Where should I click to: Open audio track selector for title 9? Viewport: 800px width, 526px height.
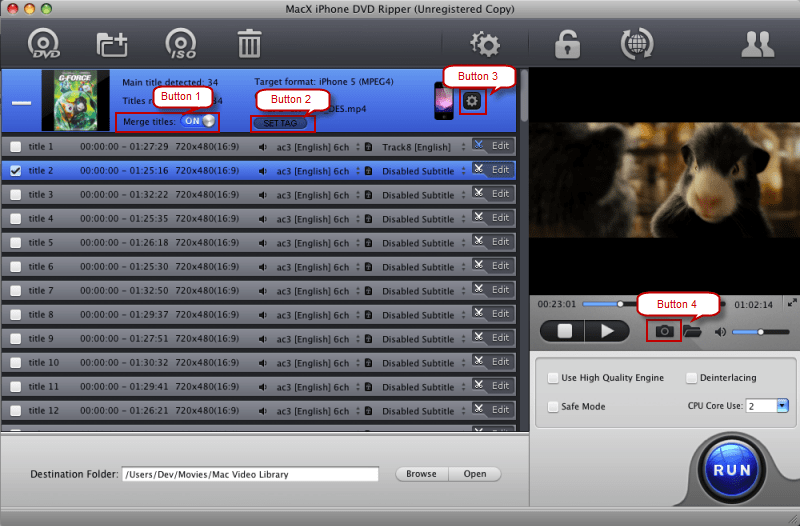coord(318,339)
